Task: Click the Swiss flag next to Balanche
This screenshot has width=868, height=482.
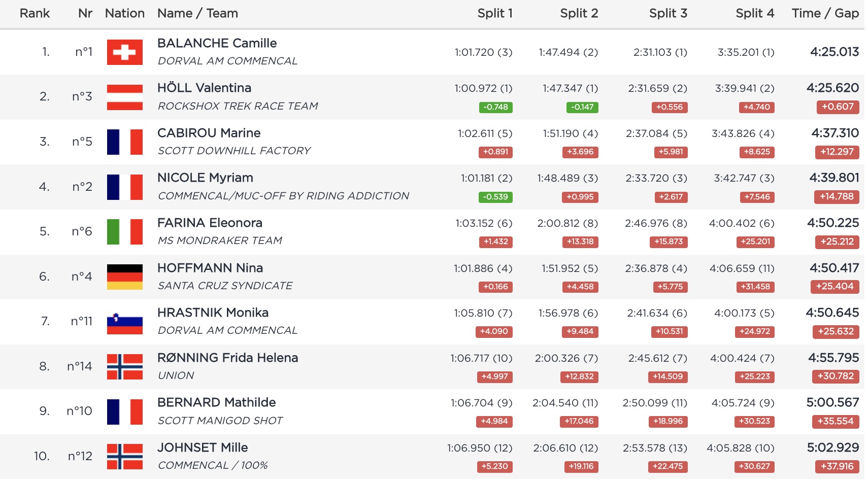Action: pos(124,52)
